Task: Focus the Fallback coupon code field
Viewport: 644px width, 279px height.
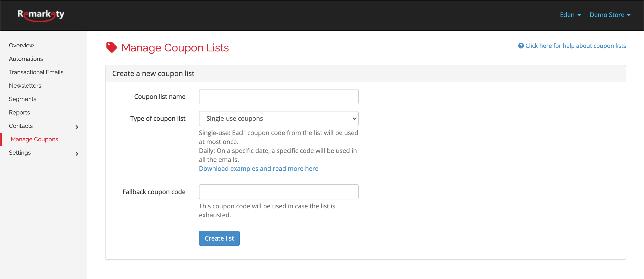Action: (x=278, y=192)
